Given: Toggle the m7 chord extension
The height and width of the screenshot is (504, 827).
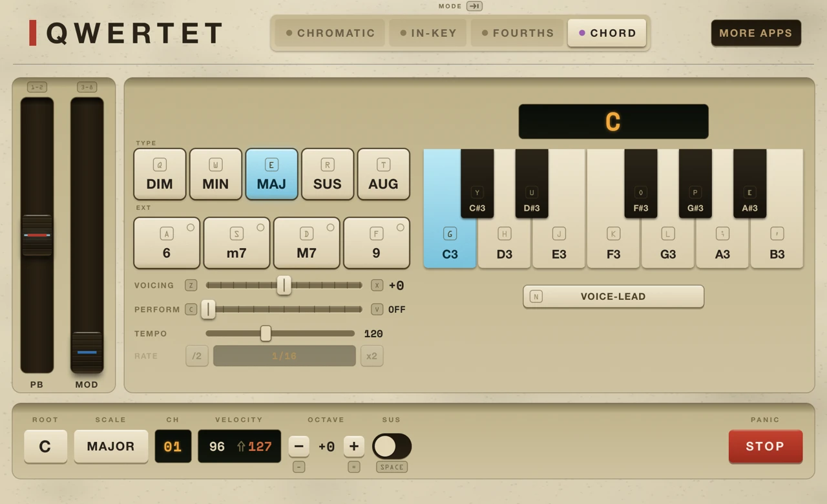Looking at the screenshot, I should pos(236,243).
